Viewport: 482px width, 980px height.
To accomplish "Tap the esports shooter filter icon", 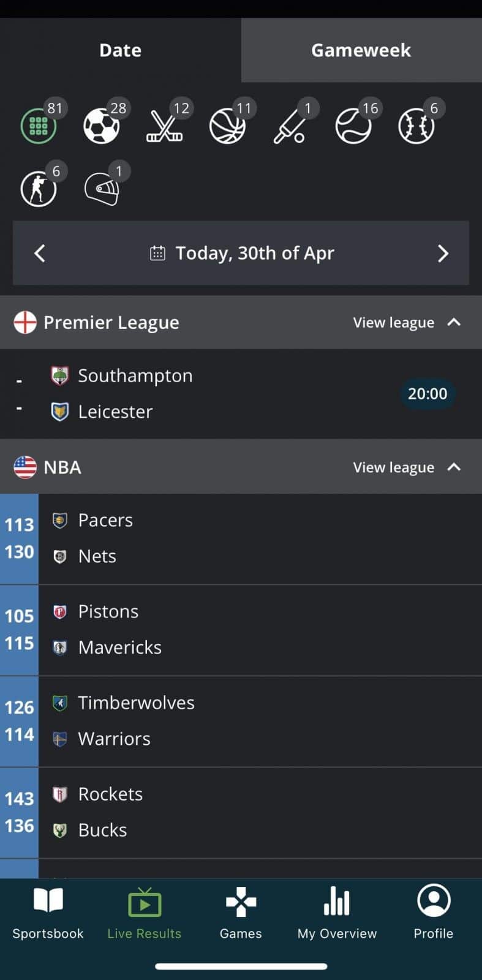I will pos(39,189).
